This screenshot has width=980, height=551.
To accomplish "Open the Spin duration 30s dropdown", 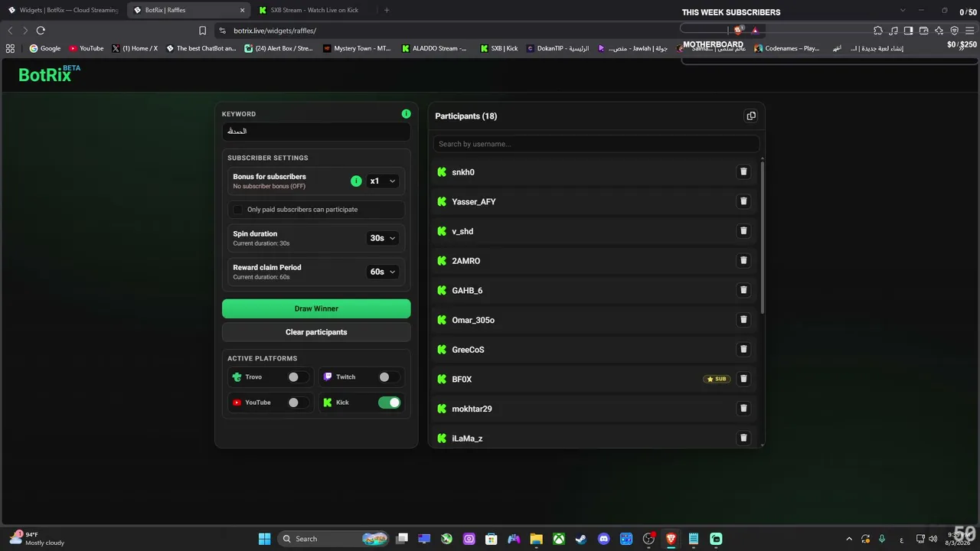I will [382, 238].
